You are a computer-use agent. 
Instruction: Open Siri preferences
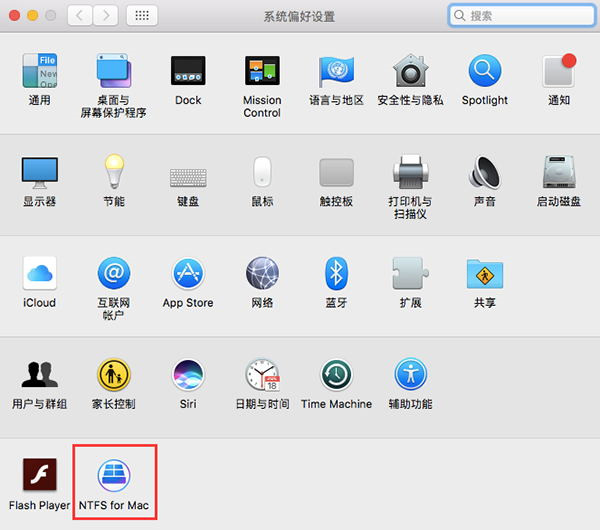[x=188, y=376]
